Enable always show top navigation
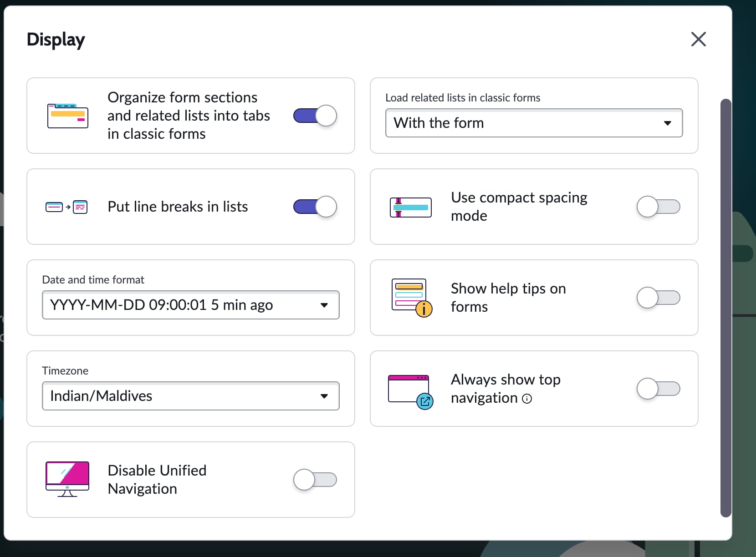Viewport: 756px width, 557px height. tap(658, 389)
